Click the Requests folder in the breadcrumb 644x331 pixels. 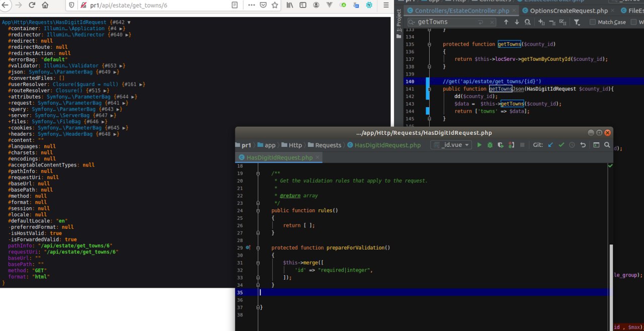click(328, 145)
